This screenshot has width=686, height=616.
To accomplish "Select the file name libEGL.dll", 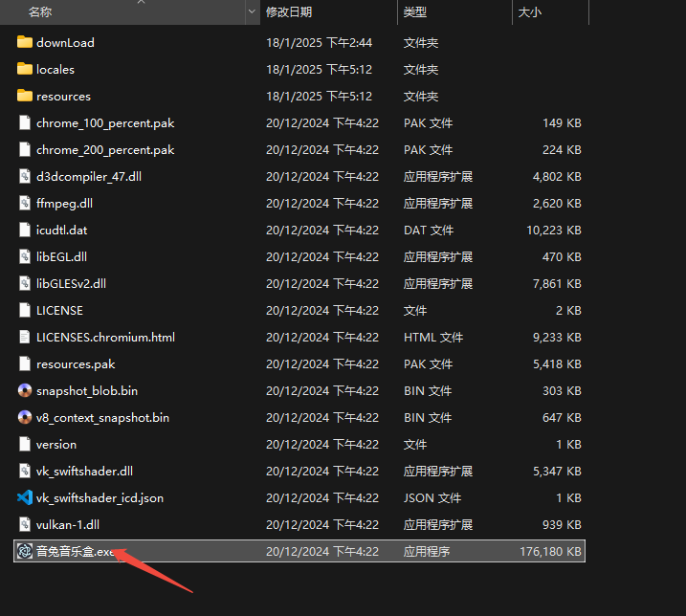I will [x=61, y=256].
